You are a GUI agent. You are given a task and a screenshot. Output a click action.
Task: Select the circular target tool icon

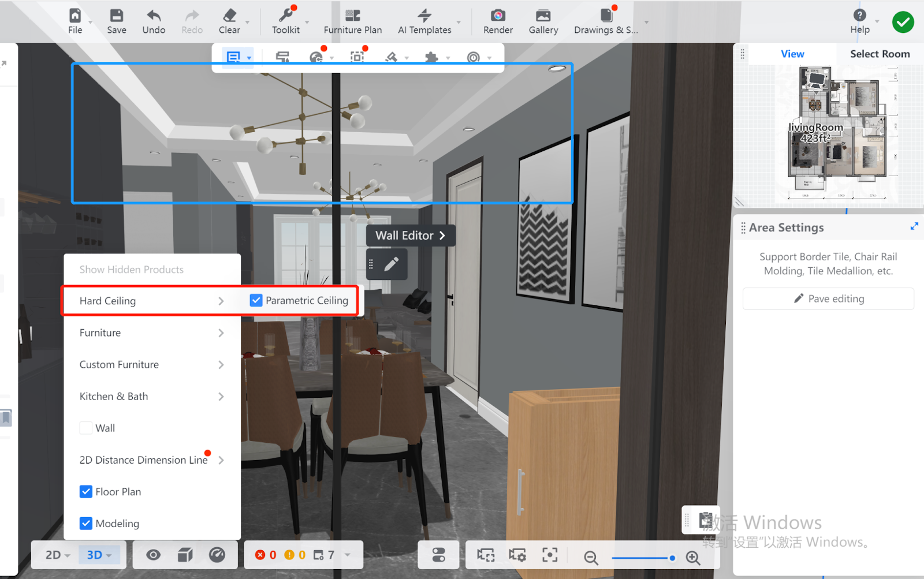click(x=474, y=57)
